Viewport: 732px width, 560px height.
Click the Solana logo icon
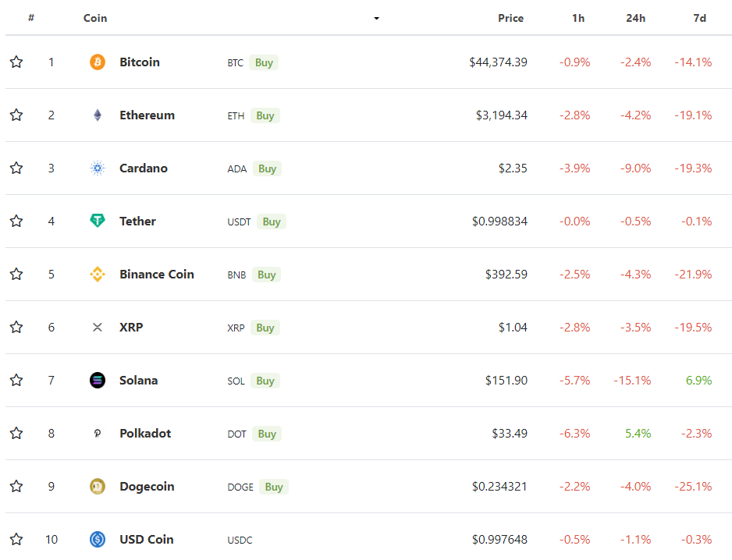[x=97, y=381]
